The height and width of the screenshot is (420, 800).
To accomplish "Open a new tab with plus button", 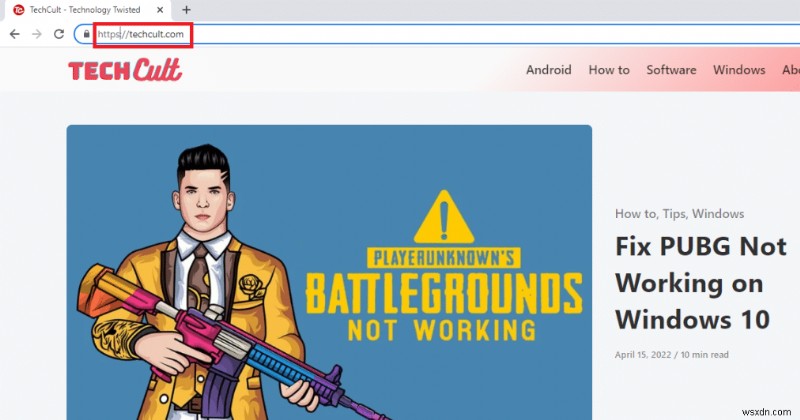I will pyautogui.click(x=186, y=10).
